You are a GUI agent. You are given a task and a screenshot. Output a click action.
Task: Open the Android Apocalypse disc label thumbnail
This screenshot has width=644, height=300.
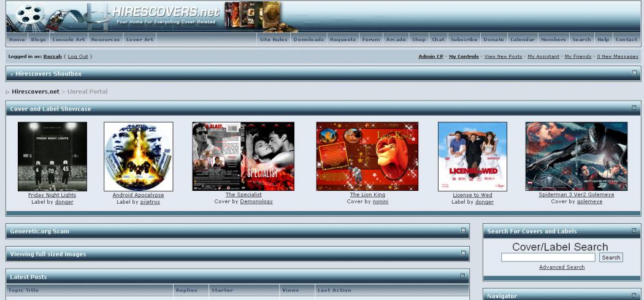pos(138,156)
